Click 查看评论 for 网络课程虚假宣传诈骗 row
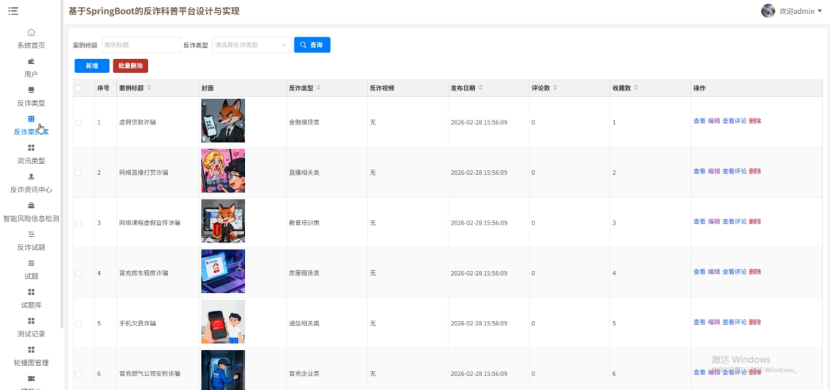830x390 pixels. coord(735,221)
